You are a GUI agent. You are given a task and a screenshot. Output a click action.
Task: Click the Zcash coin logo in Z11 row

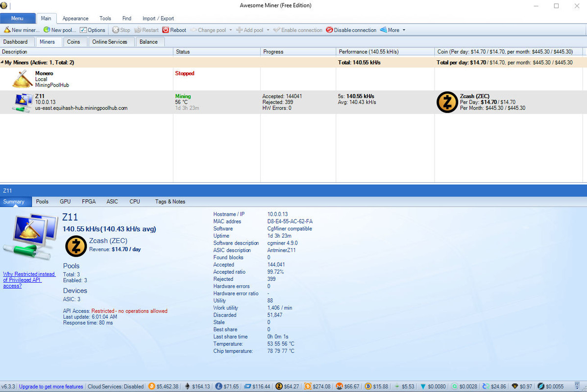tap(447, 102)
